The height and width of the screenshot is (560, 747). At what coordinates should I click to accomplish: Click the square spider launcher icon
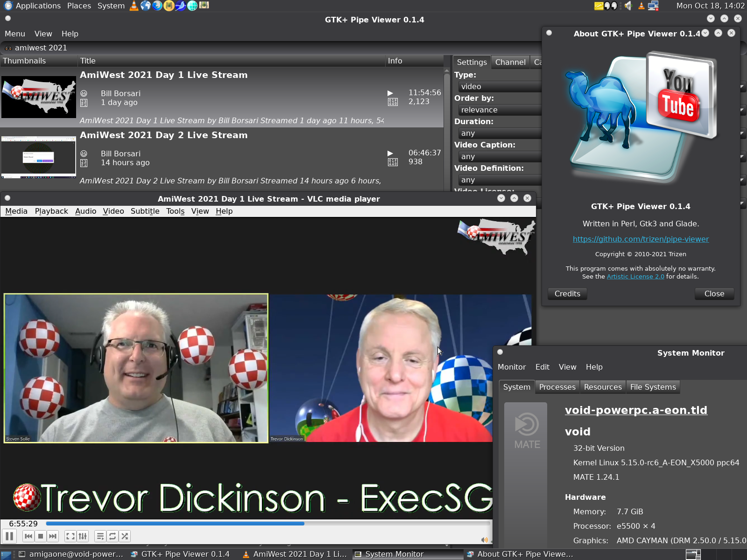coord(204,6)
